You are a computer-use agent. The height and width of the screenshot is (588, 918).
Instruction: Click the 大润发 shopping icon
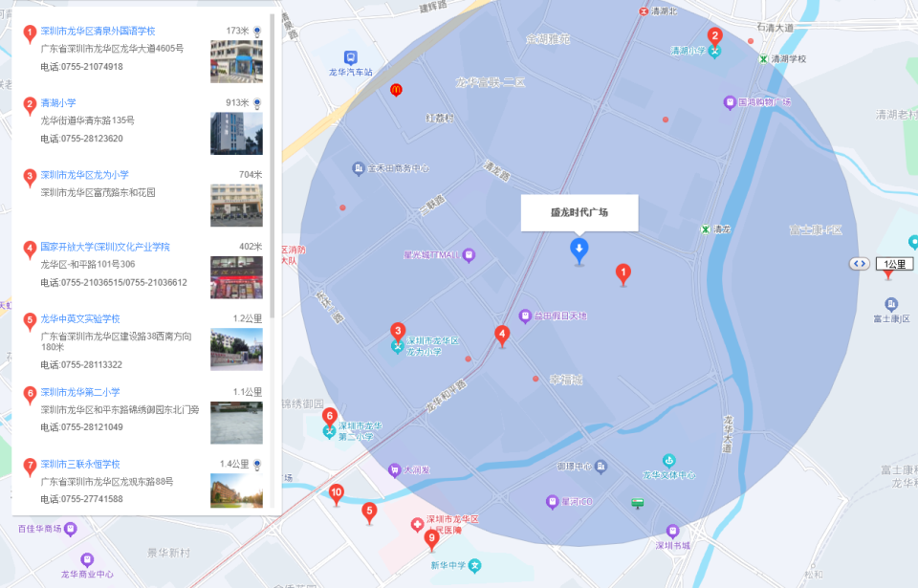point(395,469)
